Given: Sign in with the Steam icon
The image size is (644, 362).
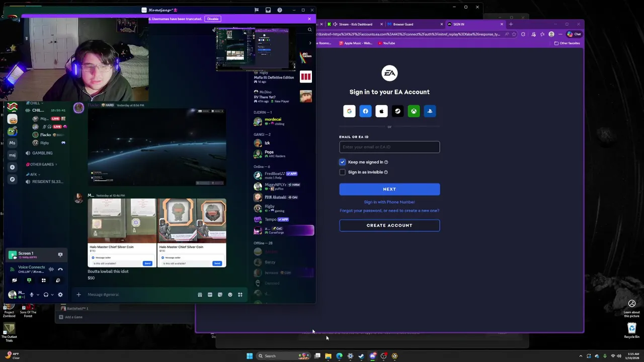Looking at the screenshot, I should click(397, 111).
